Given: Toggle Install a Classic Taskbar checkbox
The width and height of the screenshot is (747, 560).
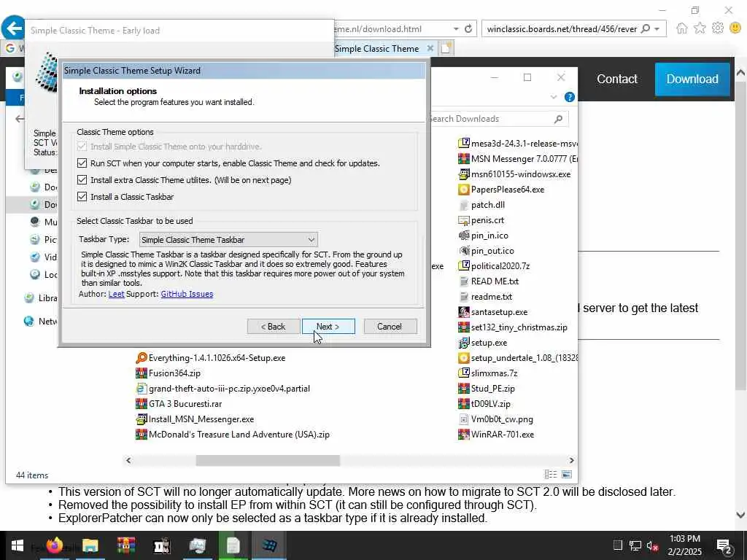Looking at the screenshot, I should 82,197.
